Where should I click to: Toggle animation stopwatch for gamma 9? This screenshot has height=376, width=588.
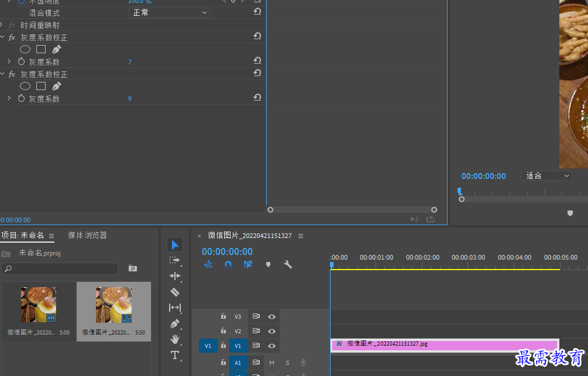pyautogui.click(x=22, y=98)
